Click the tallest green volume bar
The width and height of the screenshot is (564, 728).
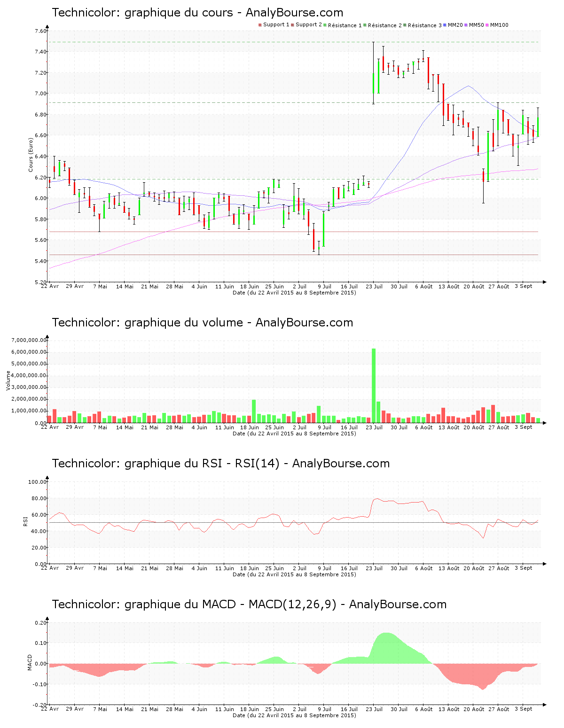pos(374,385)
